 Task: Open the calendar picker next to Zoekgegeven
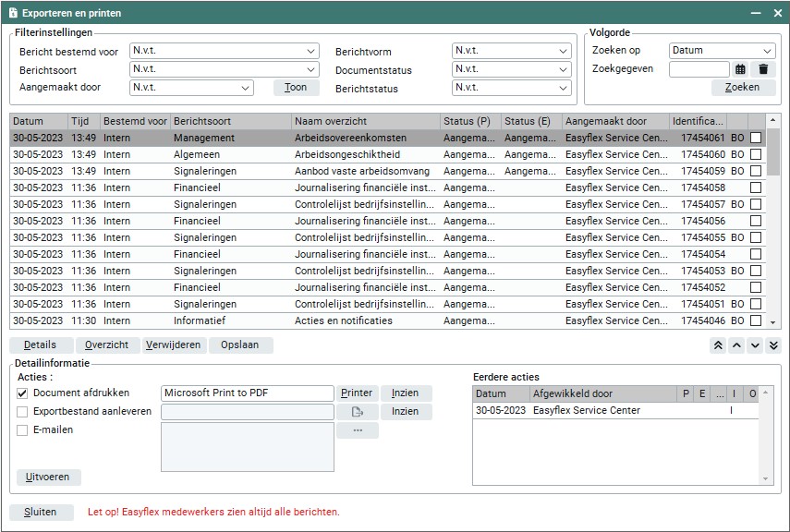pyautogui.click(x=740, y=69)
